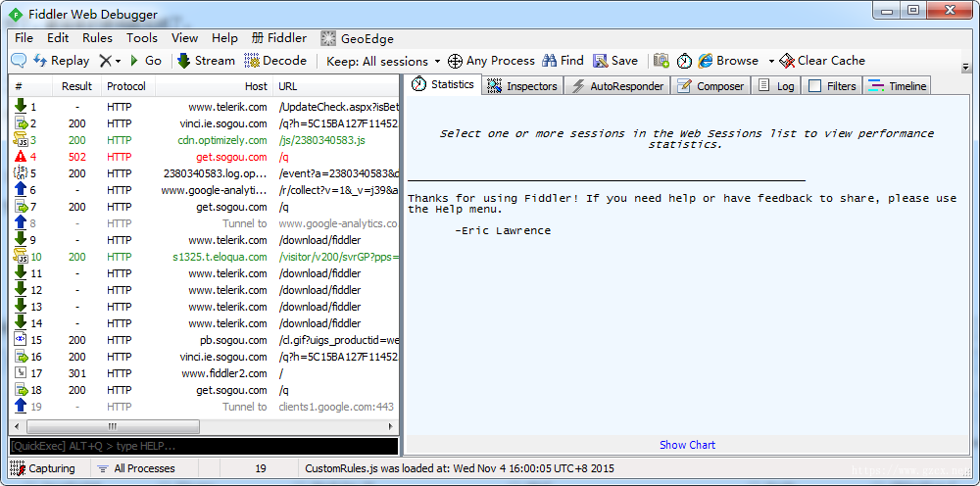Open the View menu

pos(184,38)
